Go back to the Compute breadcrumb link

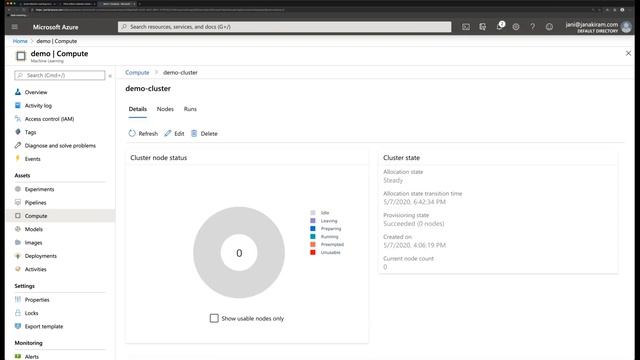[137, 72]
